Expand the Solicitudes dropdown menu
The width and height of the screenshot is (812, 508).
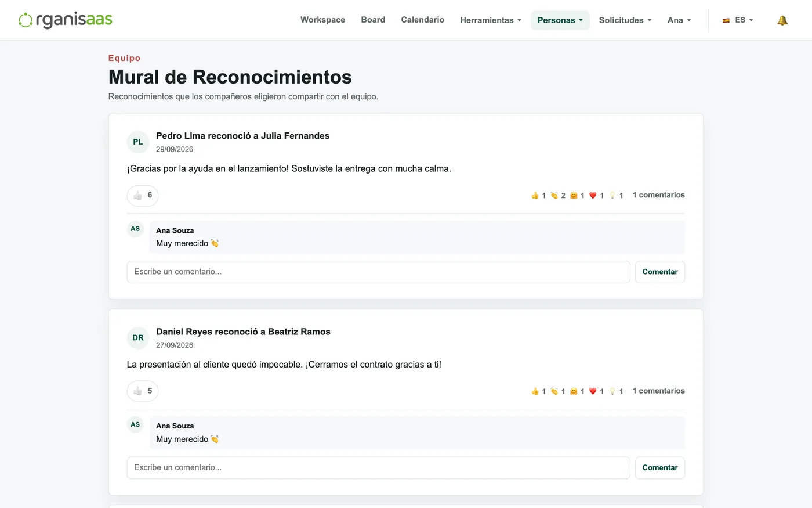tap(625, 20)
